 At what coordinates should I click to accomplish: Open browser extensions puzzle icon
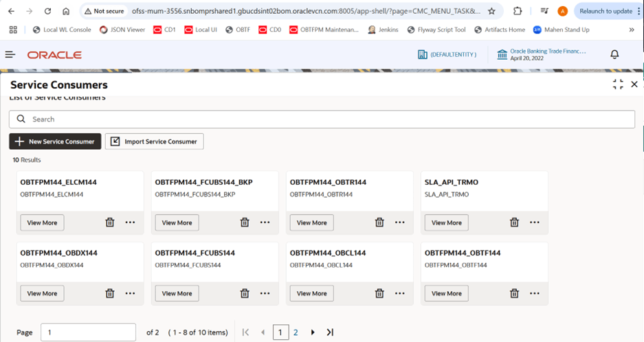(518, 11)
